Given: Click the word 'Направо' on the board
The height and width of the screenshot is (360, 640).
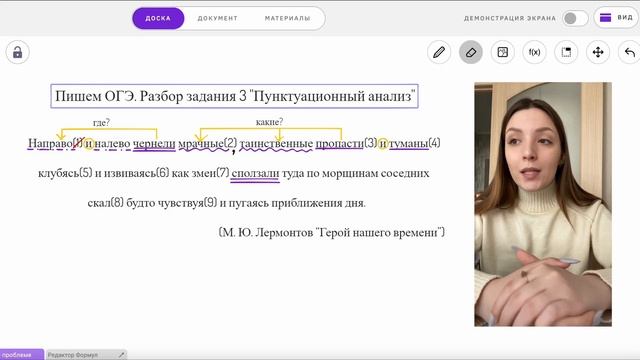Looking at the screenshot, I should 50,143.
